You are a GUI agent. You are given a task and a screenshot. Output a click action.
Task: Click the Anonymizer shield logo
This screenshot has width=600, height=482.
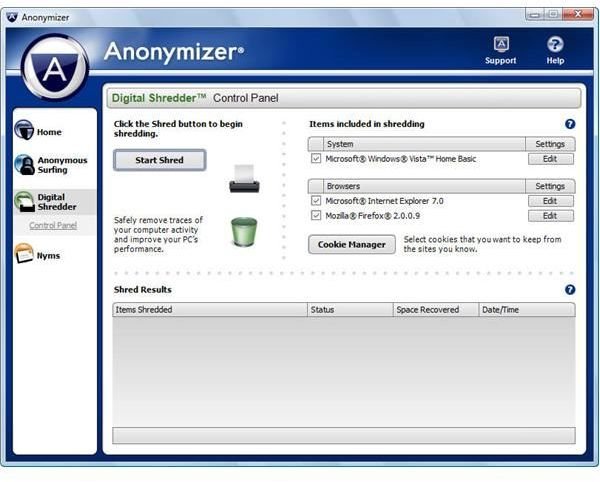pos(55,67)
